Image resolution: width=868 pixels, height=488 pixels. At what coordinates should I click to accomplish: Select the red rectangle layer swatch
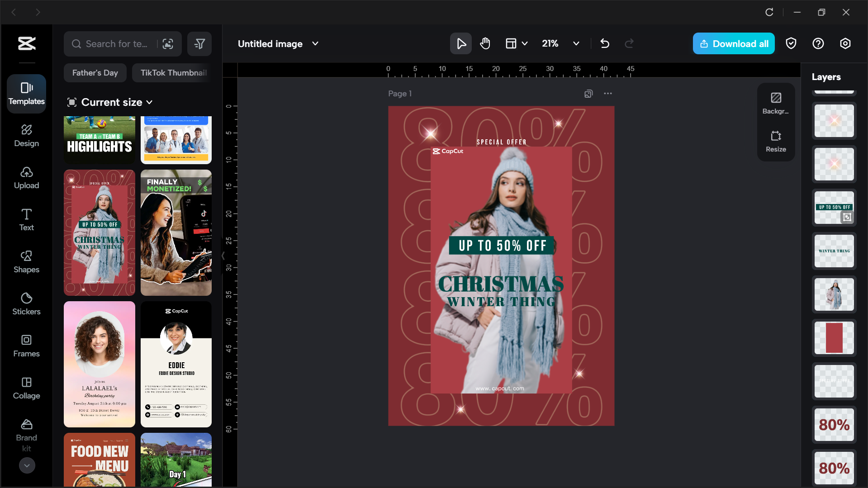click(x=834, y=338)
